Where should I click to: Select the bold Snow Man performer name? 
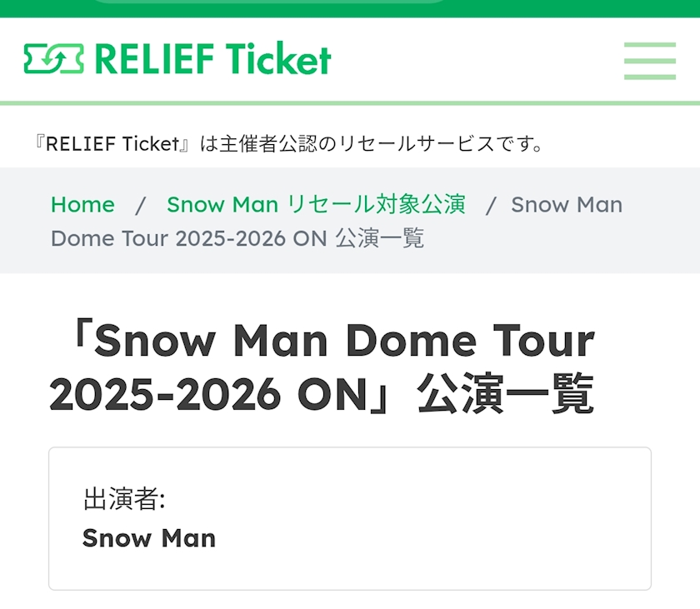149,538
